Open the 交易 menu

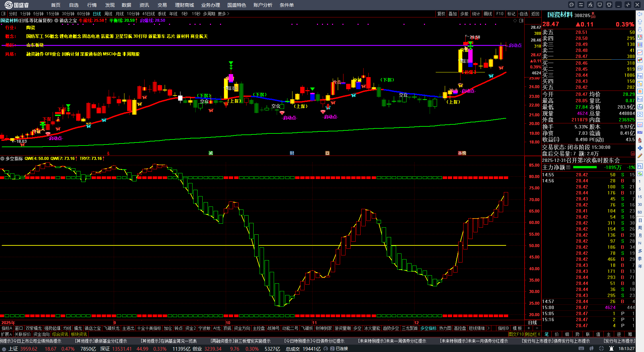(x=162, y=5)
